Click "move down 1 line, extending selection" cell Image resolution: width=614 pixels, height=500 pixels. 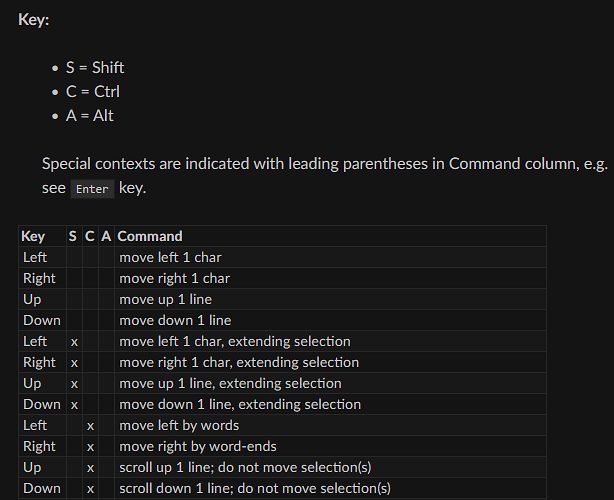point(239,404)
